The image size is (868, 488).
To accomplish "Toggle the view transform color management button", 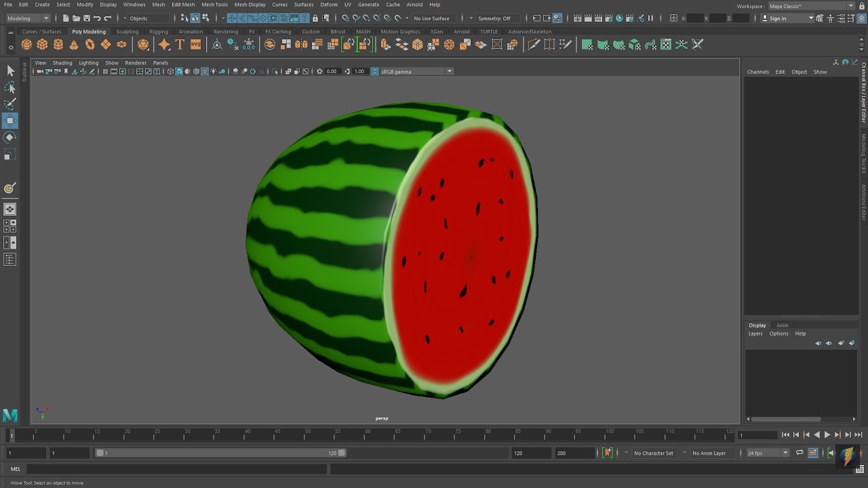I will (x=374, y=71).
